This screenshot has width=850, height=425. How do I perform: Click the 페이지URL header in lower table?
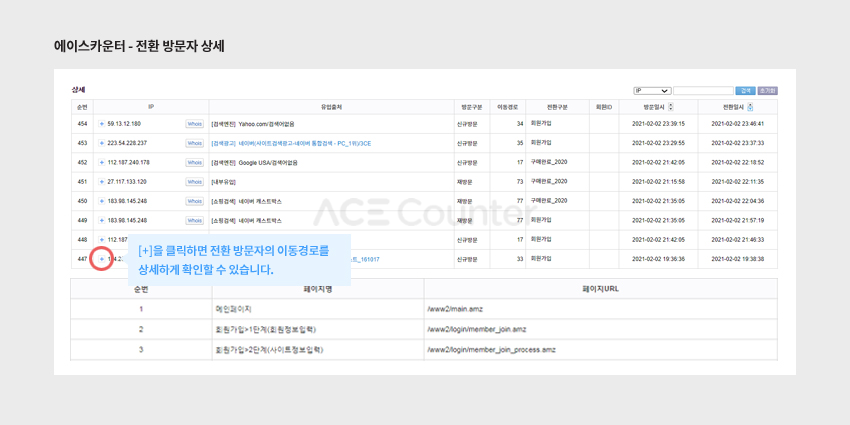(x=601, y=289)
